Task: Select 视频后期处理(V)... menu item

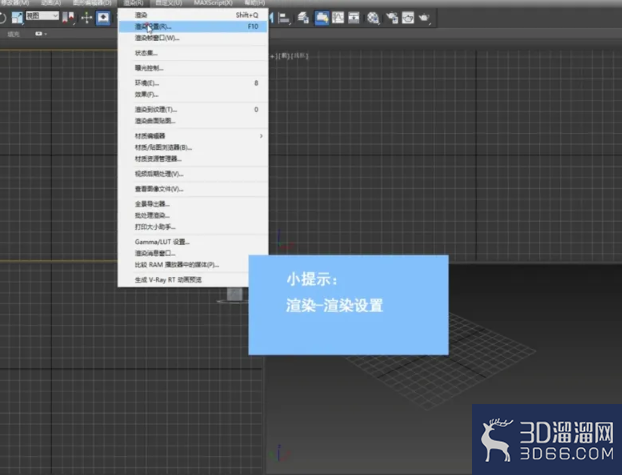Action: pyautogui.click(x=193, y=174)
